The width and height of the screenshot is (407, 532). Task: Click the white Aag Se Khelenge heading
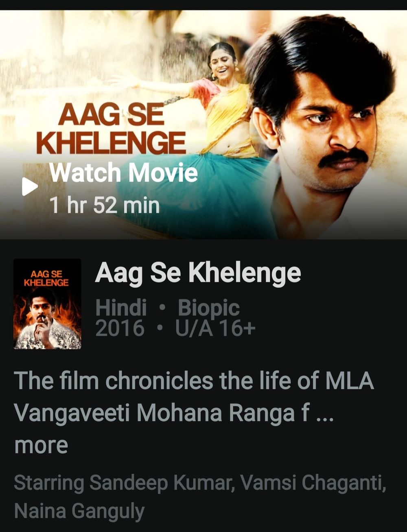point(198,273)
